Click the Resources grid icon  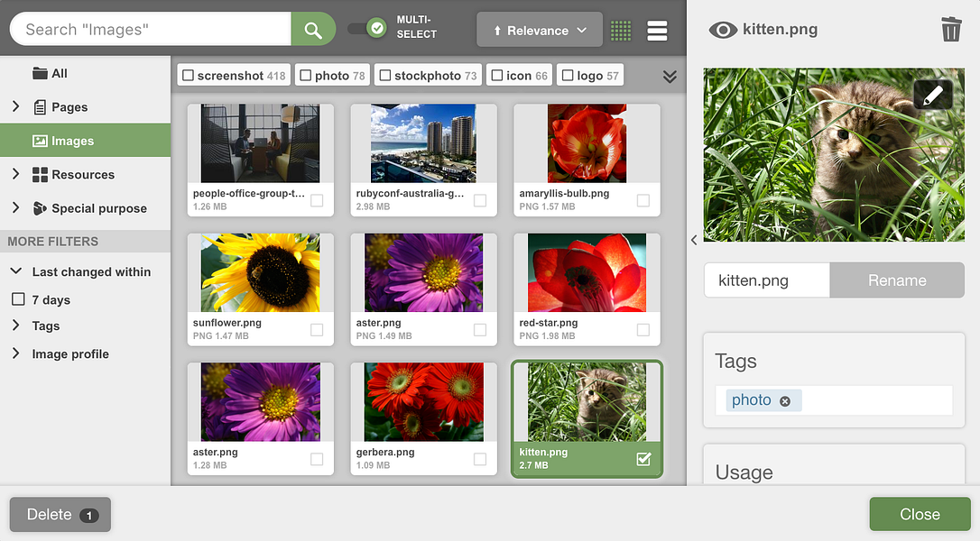tap(40, 174)
